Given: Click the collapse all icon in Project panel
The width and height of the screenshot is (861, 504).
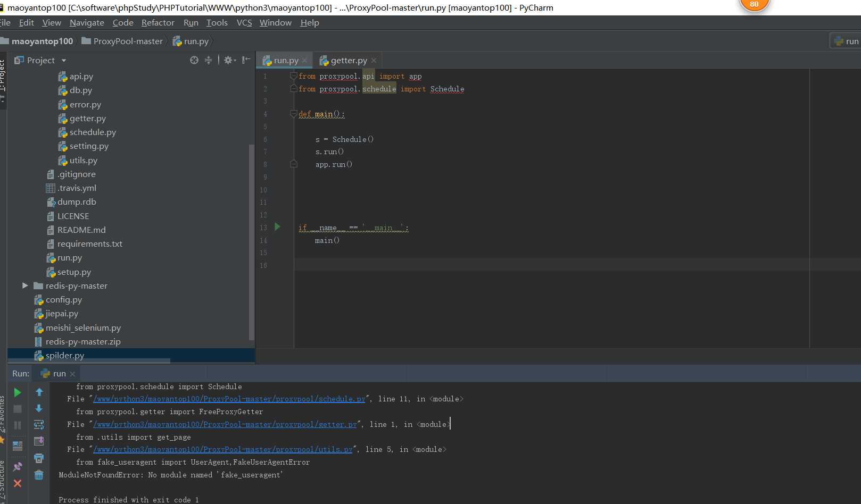Looking at the screenshot, I should [x=208, y=60].
